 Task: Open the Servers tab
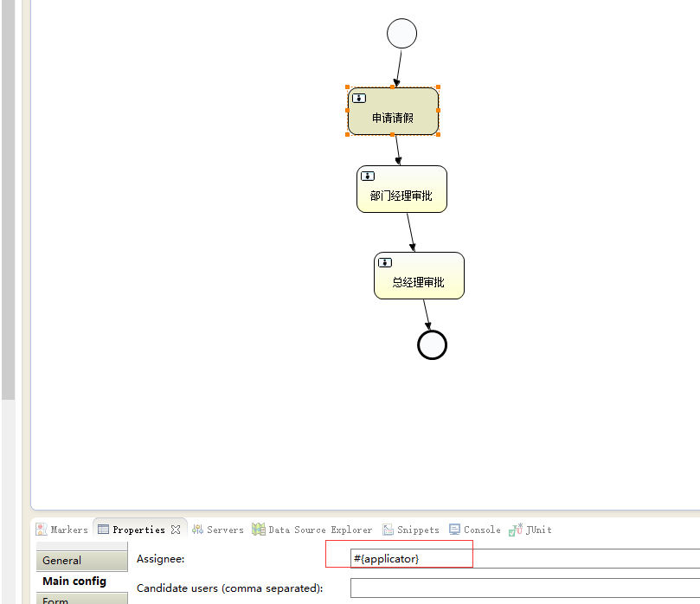click(218, 530)
